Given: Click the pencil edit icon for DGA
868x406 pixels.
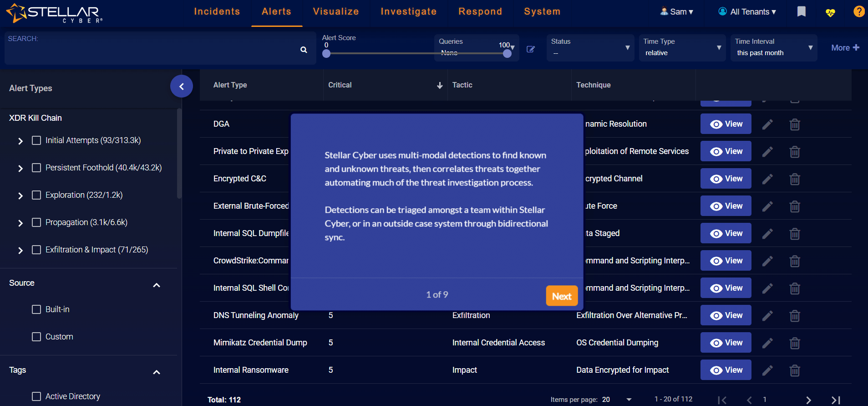Looking at the screenshot, I should pyautogui.click(x=767, y=124).
